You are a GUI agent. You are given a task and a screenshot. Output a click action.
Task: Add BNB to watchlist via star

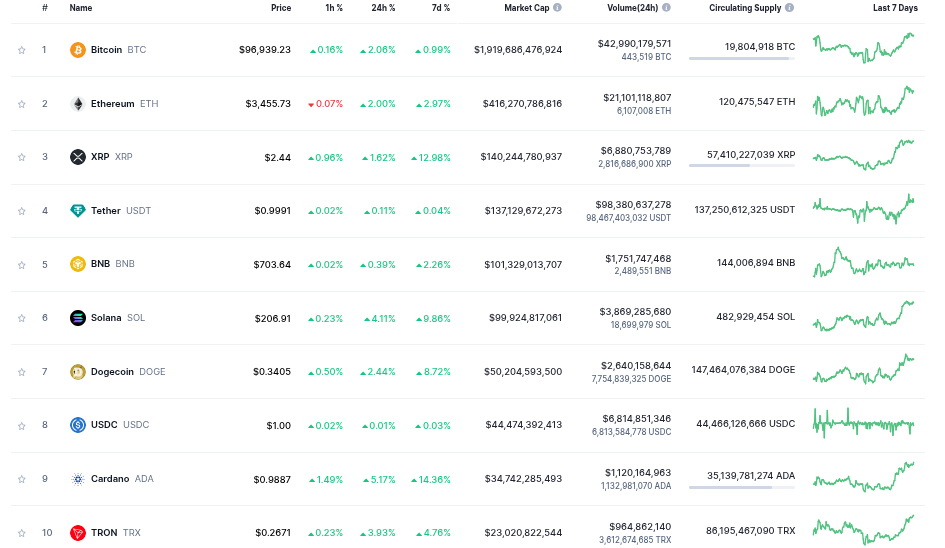pyautogui.click(x=22, y=265)
